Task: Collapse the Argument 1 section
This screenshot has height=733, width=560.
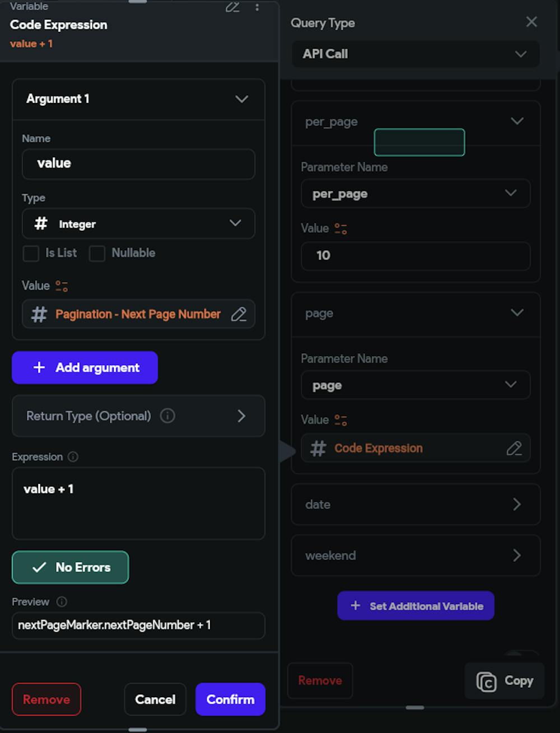Action: [x=241, y=99]
